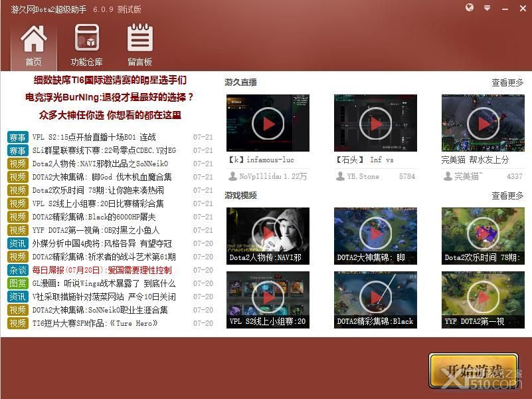Click the 游久直播 section heading
The width and height of the screenshot is (532, 399).
240,82
